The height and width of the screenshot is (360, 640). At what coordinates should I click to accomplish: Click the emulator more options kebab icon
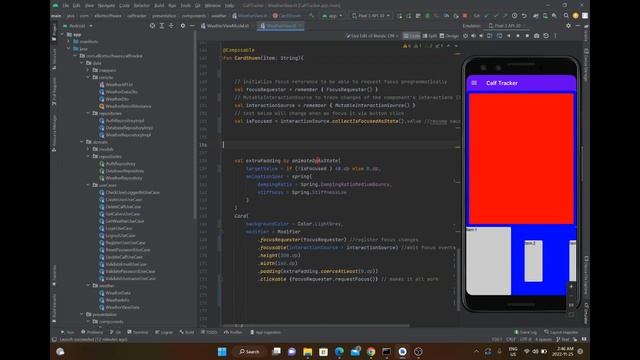coord(555,36)
